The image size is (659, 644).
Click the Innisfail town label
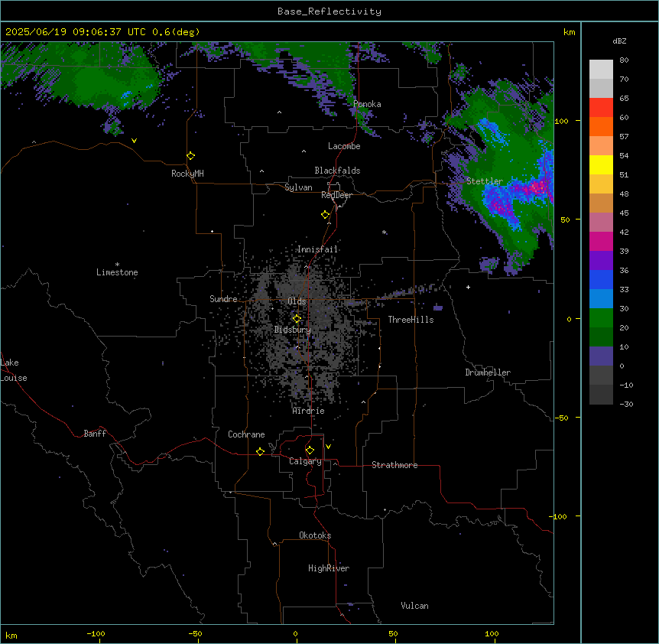coord(318,249)
